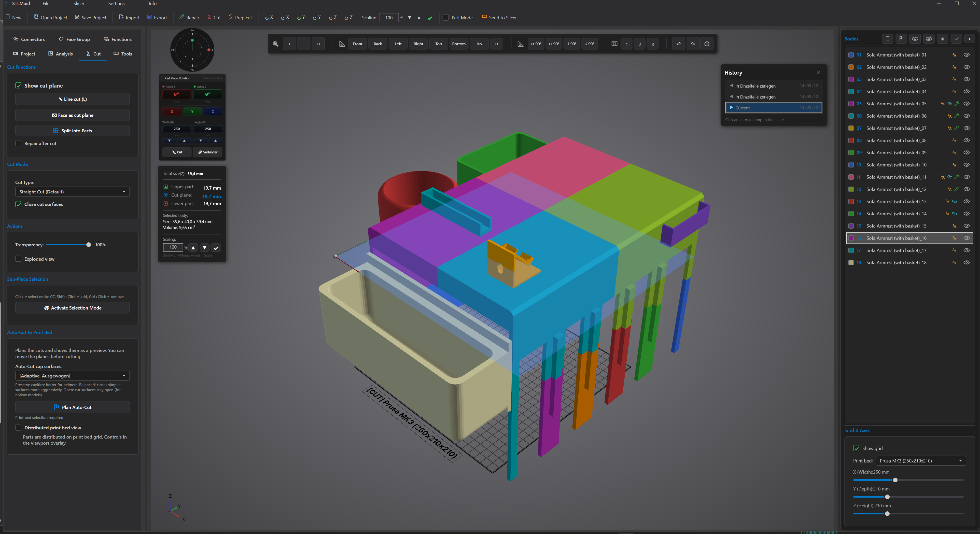The width and height of the screenshot is (980, 534).
Task: Hide body 18 using its eye icon
Action: tap(966, 262)
